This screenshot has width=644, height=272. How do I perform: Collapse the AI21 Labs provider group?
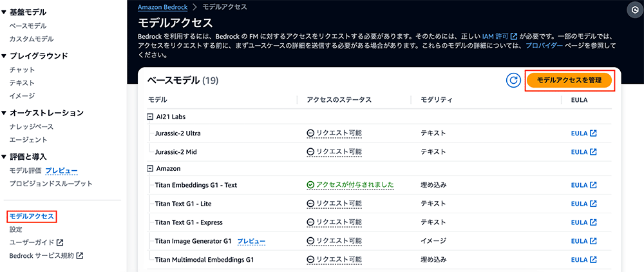(x=150, y=117)
